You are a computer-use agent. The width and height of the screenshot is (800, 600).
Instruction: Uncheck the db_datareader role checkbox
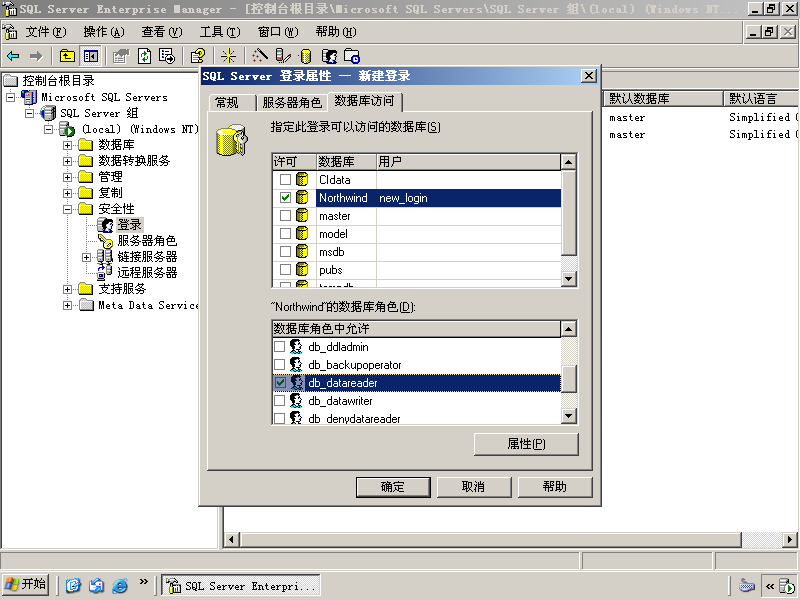[x=280, y=382]
